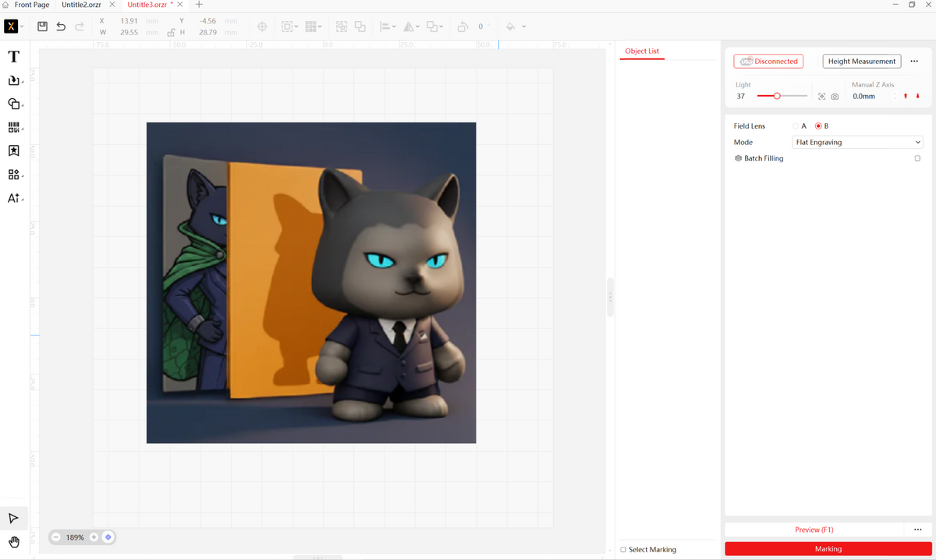Open the import image tool
The image size is (936, 560).
[13, 80]
